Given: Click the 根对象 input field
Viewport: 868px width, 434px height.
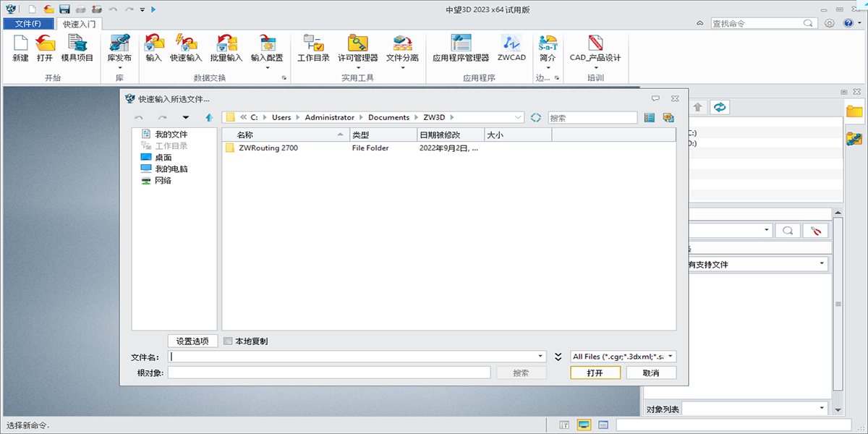Looking at the screenshot, I should (x=329, y=373).
